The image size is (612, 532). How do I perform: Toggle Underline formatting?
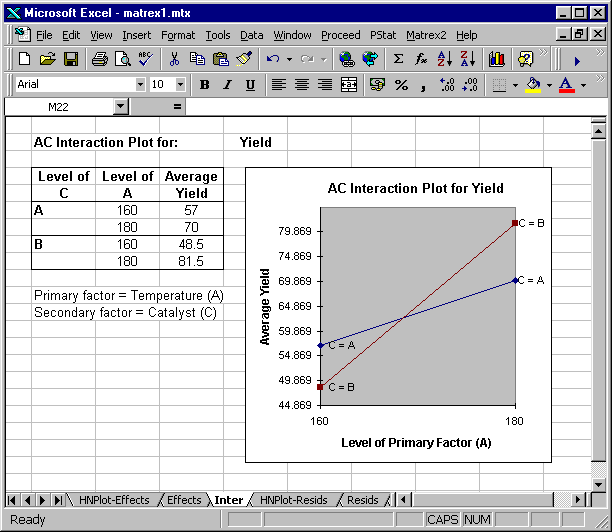click(250, 85)
